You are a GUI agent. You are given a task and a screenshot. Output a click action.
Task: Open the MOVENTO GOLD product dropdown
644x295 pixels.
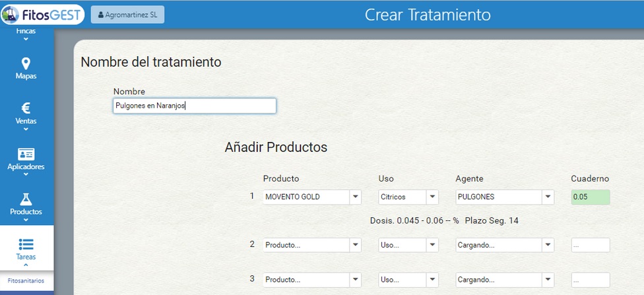(x=312, y=197)
